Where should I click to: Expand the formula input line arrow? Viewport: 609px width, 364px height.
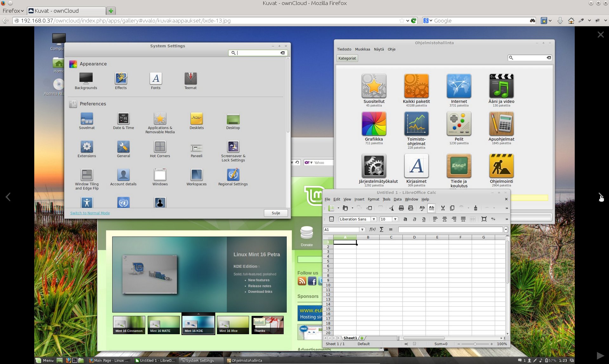[x=506, y=230]
